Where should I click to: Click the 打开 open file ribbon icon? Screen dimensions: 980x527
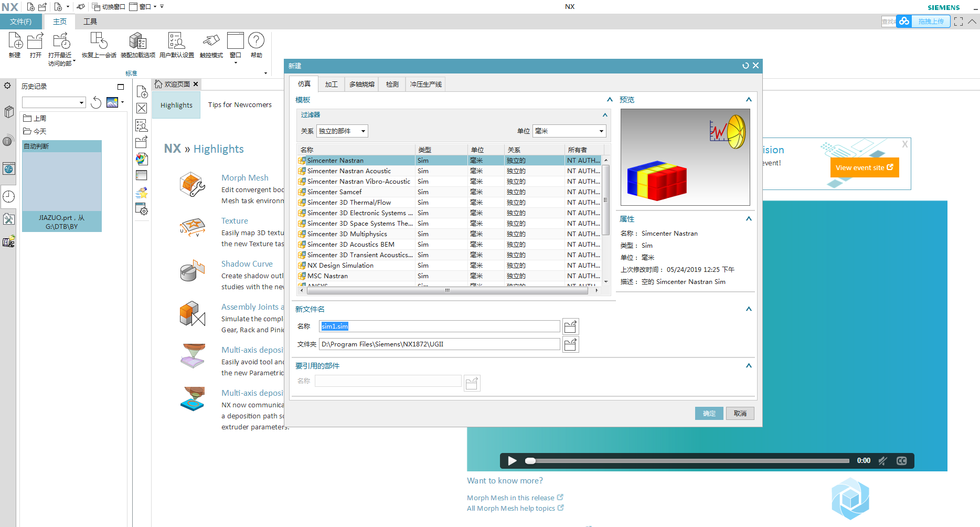(35, 41)
